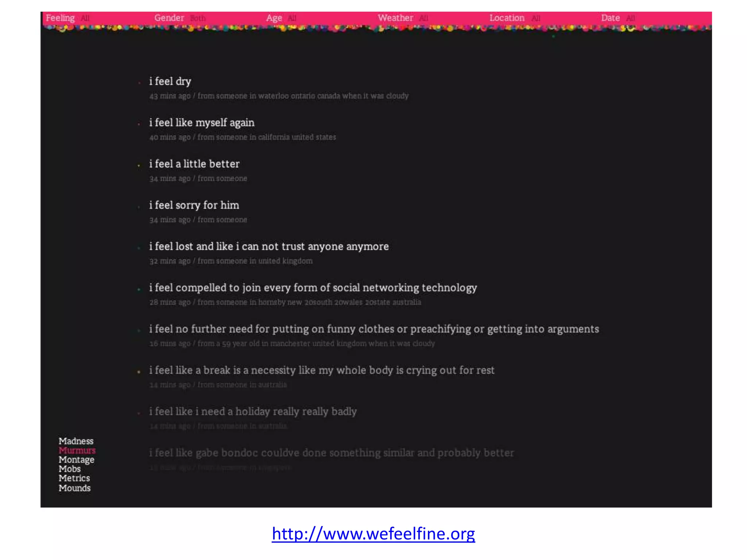Open the Date filter dropdown
747x560 pixels.
point(618,18)
